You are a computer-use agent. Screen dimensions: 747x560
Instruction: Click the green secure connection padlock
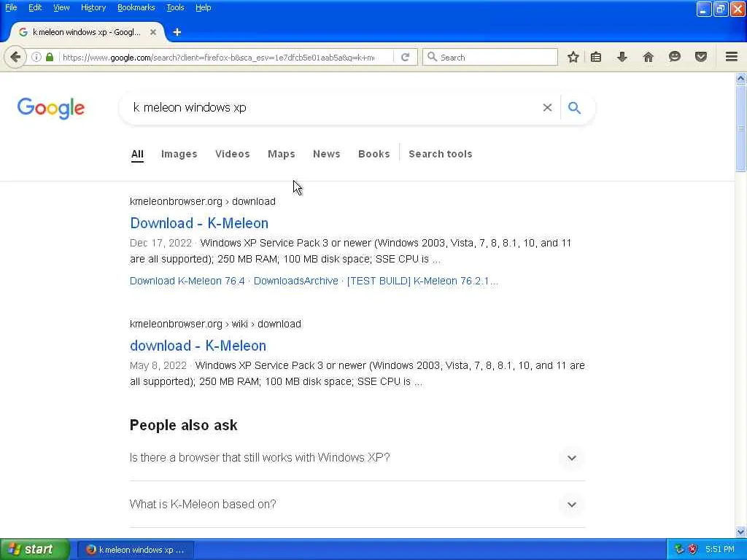pyautogui.click(x=50, y=57)
